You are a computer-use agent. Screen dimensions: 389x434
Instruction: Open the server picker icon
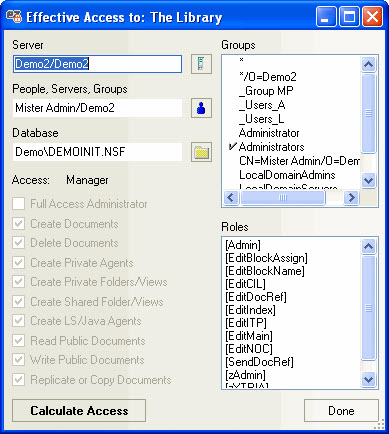tap(201, 64)
